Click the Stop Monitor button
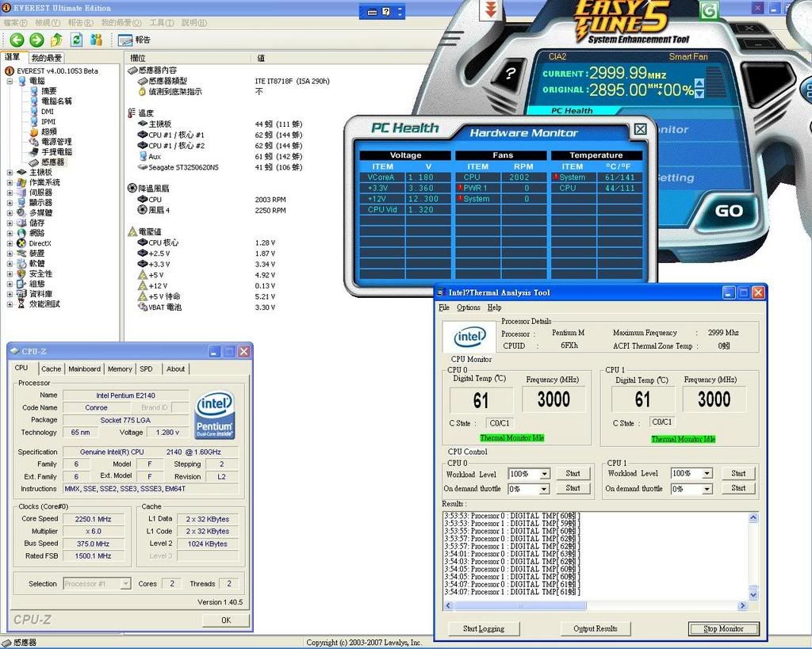812x649 pixels. point(722,629)
